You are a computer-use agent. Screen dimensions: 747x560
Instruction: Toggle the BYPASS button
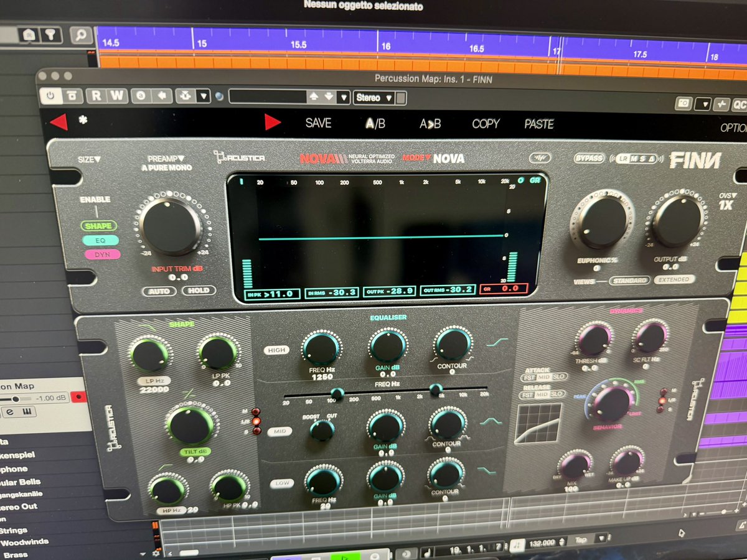tap(589, 158)
